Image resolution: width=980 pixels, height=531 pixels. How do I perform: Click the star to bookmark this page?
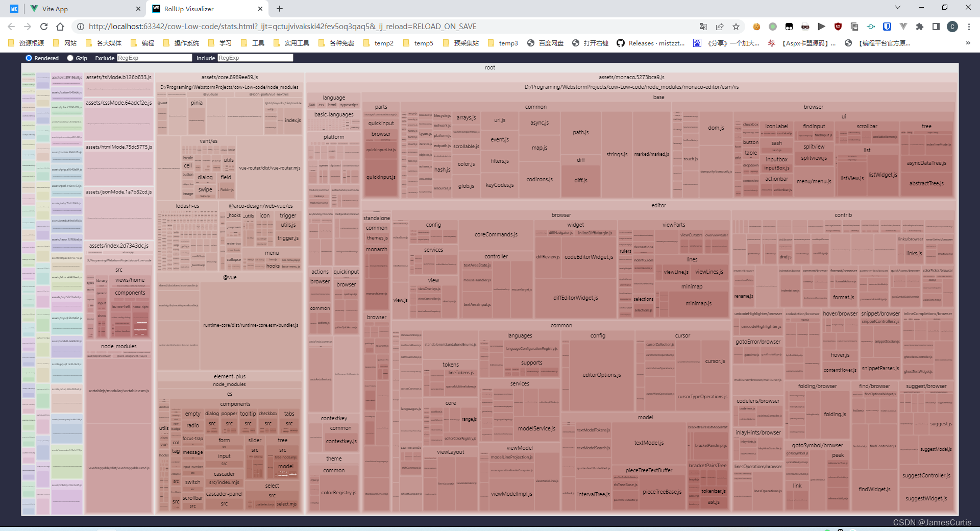pyautogui.click(x=736, y=27)
